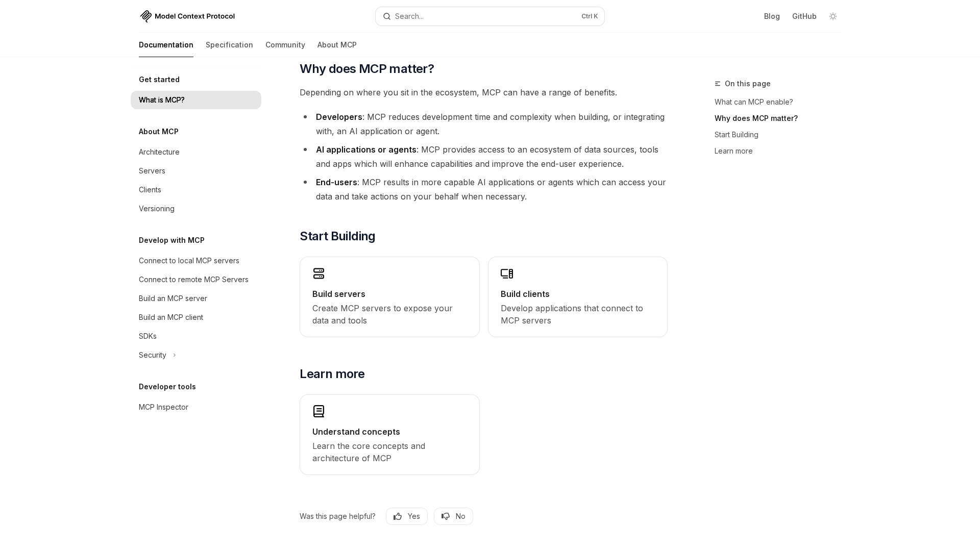Screen dimensions: 980x551
Task: Click the search magnifier icon
Action: pos(387,16)
